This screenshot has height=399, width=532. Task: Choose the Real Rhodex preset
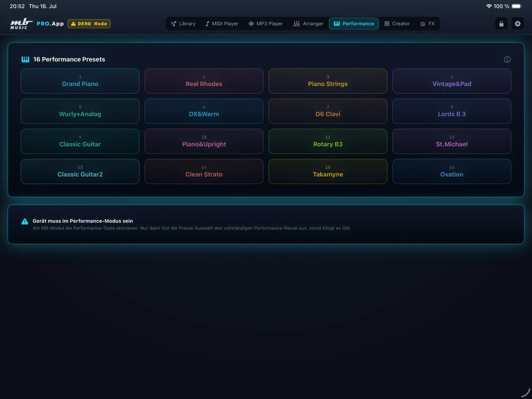pos(204,81)
